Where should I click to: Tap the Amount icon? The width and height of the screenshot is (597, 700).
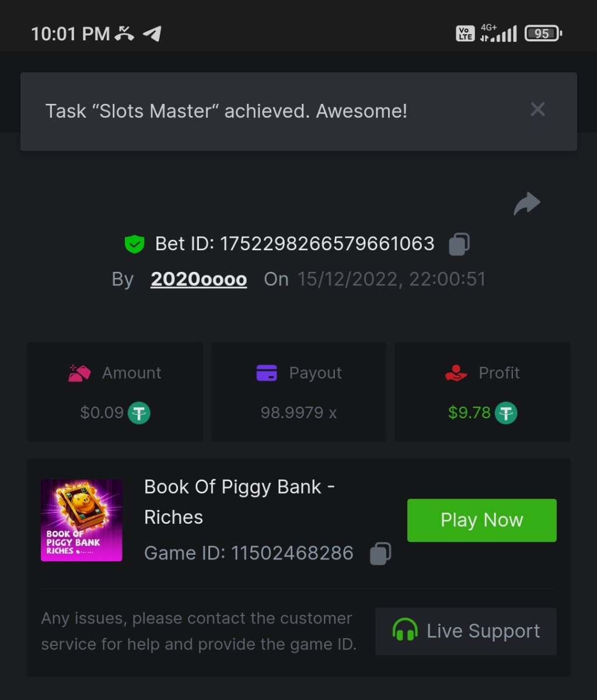click(x=79, y=373)
